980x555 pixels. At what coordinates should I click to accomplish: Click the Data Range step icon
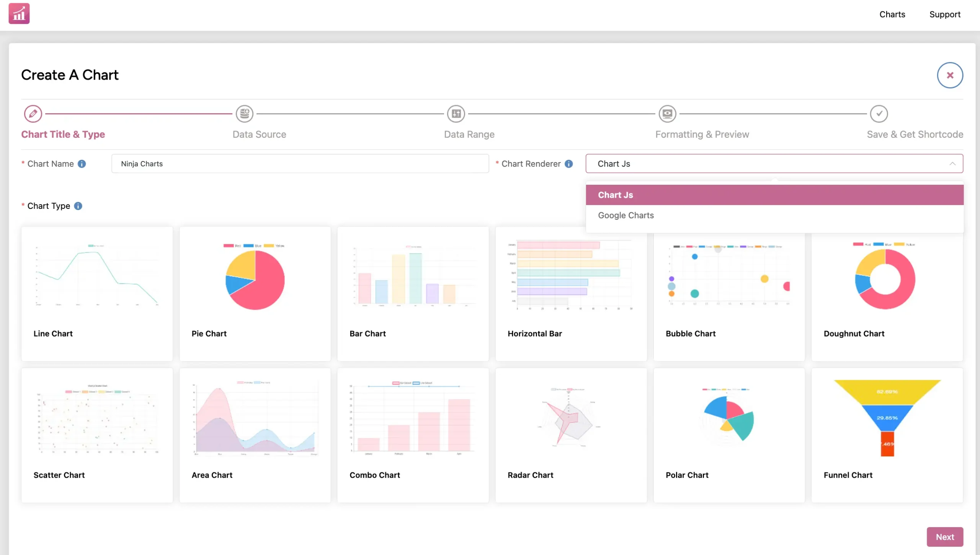[456, 114]
